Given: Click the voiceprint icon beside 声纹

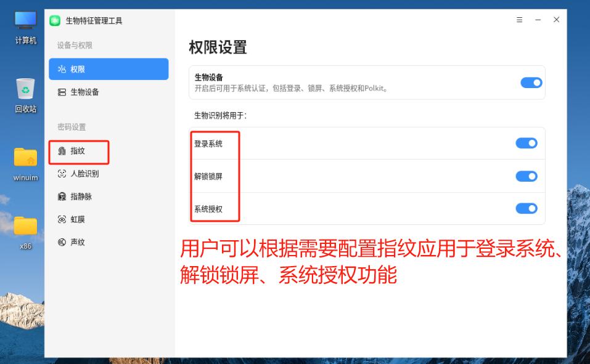Looking at the screenshot, I should click(x=62, y=242).
